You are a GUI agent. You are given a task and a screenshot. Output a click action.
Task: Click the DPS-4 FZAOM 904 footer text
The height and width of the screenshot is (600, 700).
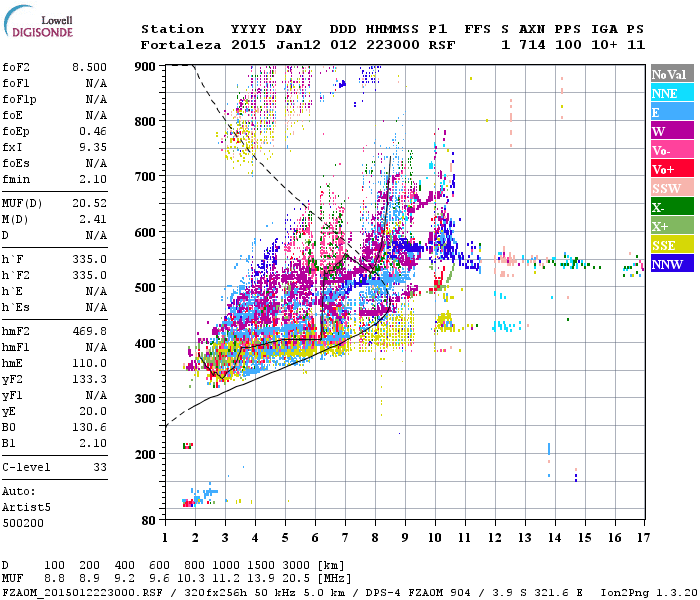[418, 593]
